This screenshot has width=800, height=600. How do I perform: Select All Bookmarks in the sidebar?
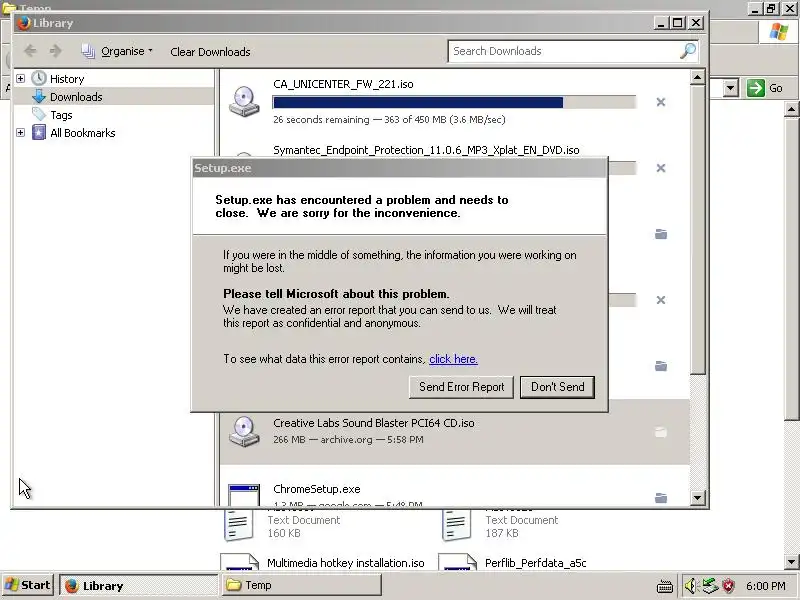pos(83,133)
